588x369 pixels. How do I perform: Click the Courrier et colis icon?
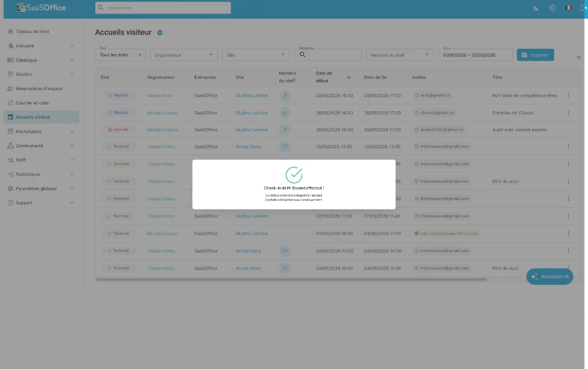pos(11,103)
